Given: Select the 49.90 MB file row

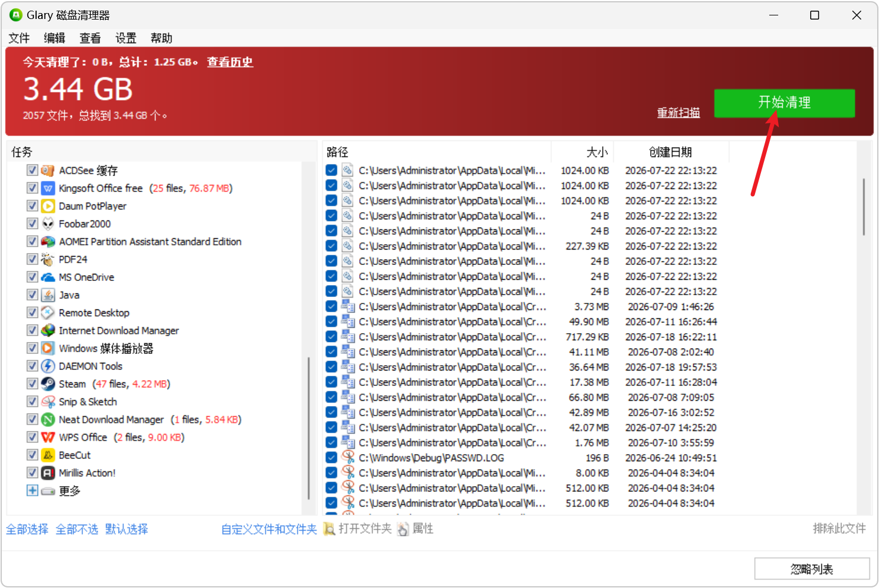Looking at the screenshot, I should tap(526, 322).
